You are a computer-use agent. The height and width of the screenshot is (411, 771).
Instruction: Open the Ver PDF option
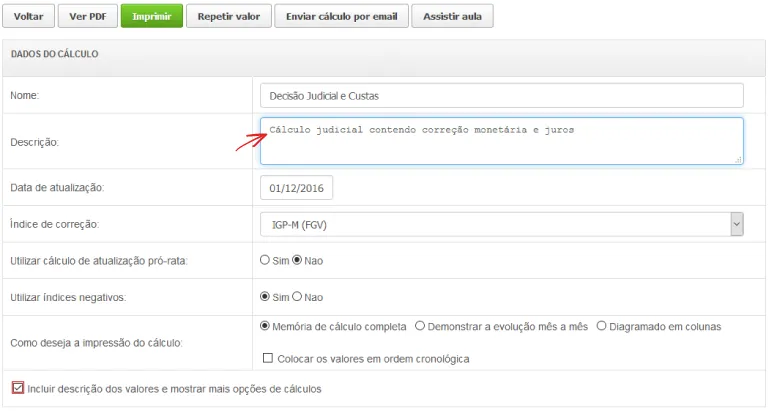click(87, 17)
